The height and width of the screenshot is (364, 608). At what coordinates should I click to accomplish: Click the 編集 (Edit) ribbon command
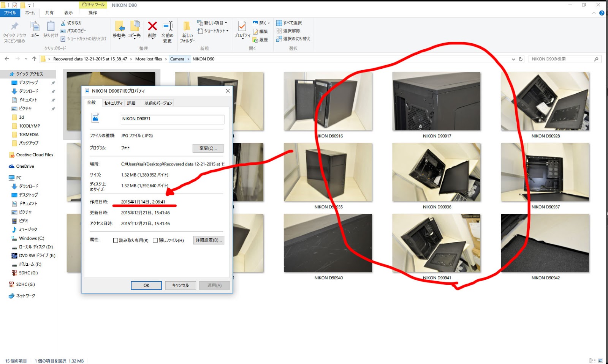tap(261, 32)
